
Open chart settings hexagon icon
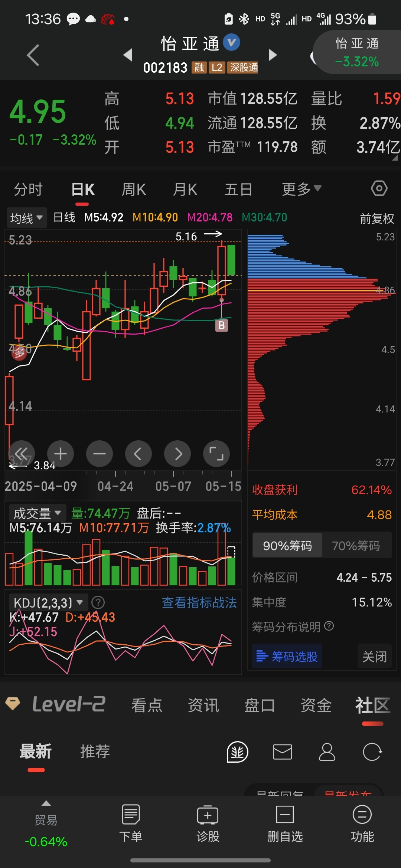tap(379, 188)
